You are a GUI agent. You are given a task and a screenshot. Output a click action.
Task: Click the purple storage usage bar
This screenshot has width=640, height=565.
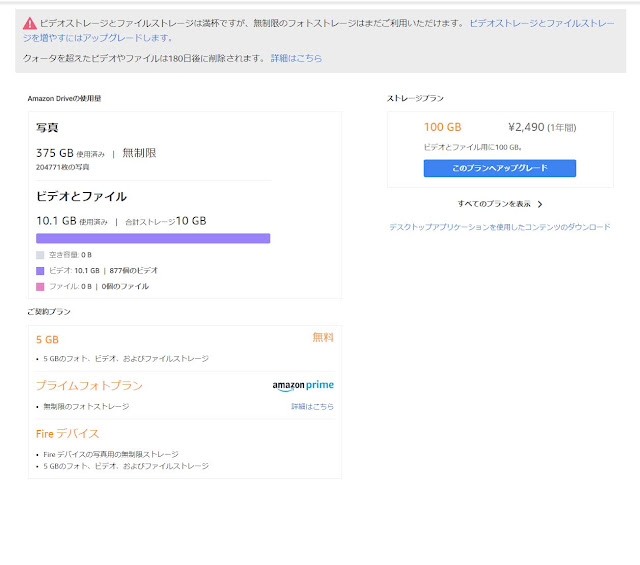[153, 238]
